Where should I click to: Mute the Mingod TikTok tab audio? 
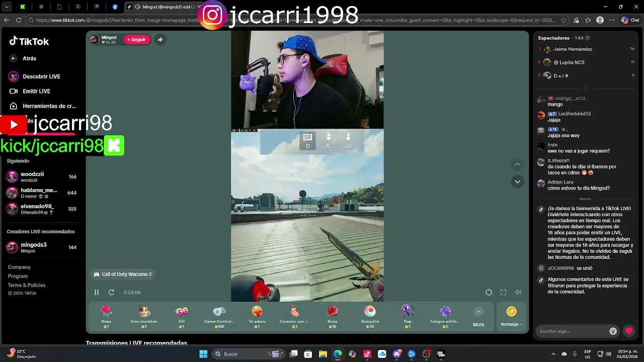tap(137, 7)
